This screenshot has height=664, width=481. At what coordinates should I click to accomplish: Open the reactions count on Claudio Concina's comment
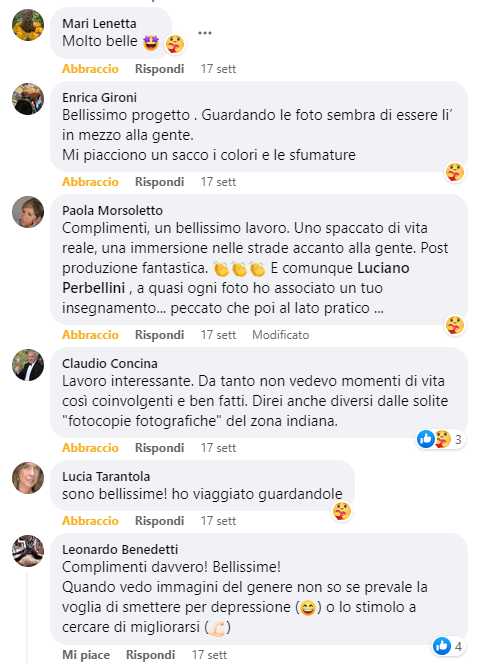pos(441,440)
